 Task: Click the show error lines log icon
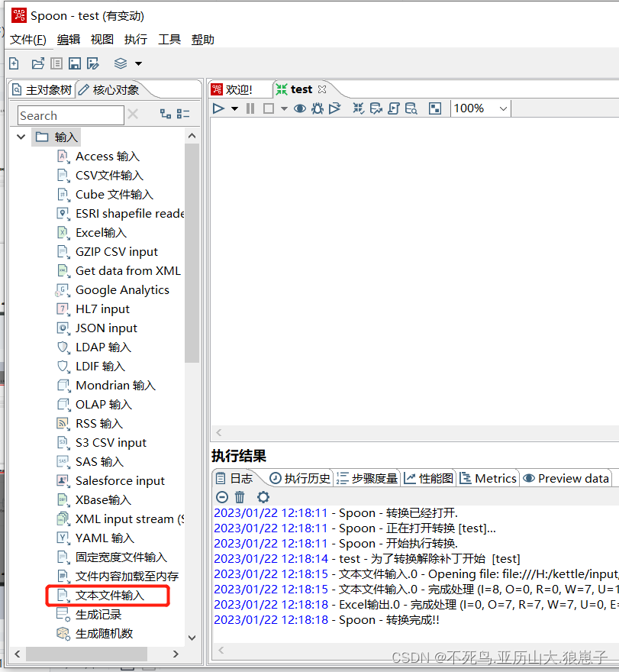(222, 497)
